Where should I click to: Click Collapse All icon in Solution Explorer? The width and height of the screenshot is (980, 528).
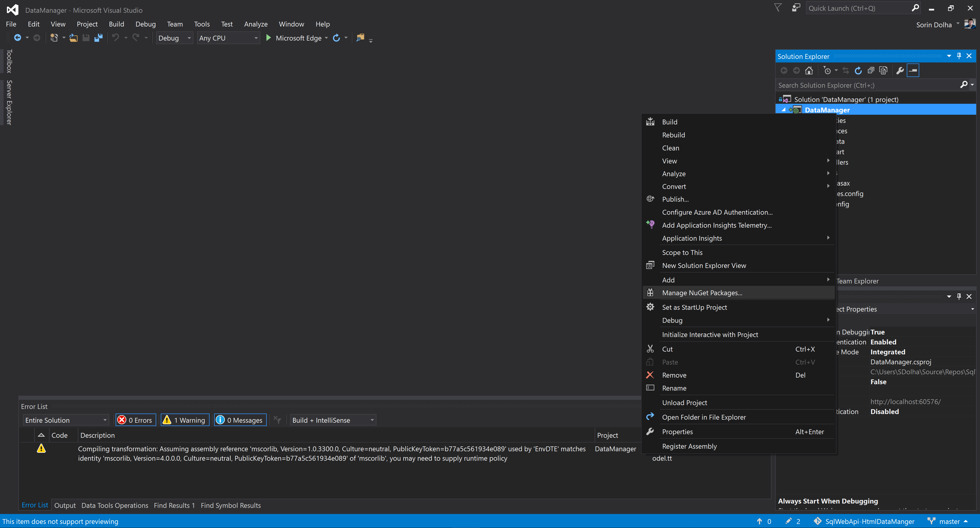871,71
